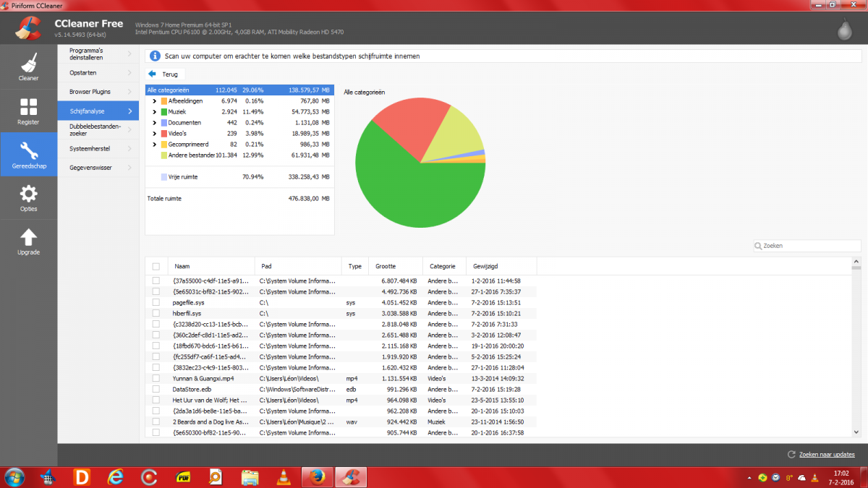Click the blue info icon in the banner

click(x=155, y=56)
